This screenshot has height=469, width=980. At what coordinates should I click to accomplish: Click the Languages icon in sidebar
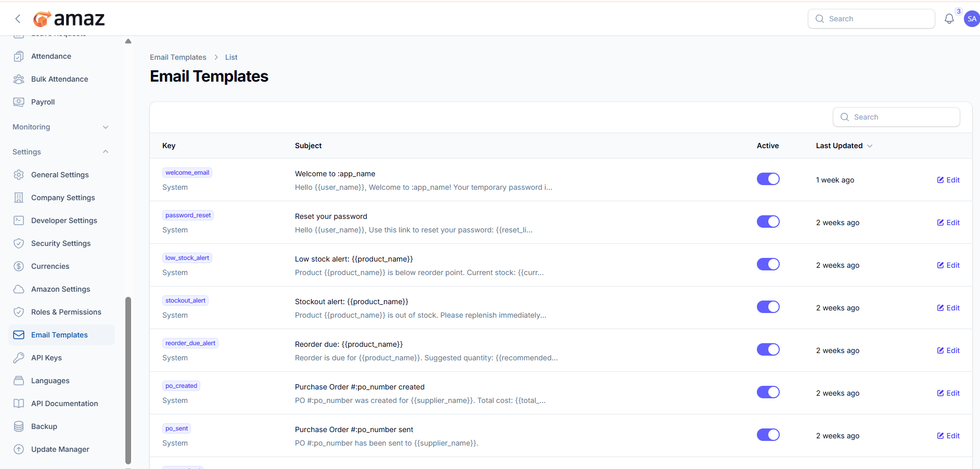point(19,381)
